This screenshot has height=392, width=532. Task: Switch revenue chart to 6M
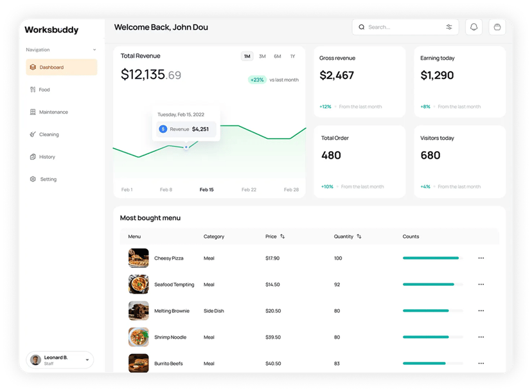click(278, 57)
